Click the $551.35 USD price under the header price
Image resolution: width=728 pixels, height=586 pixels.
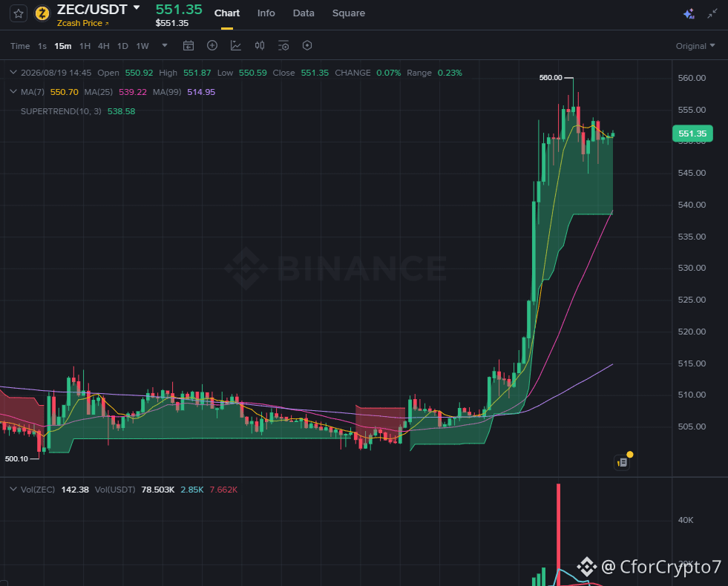coord(171,23)
